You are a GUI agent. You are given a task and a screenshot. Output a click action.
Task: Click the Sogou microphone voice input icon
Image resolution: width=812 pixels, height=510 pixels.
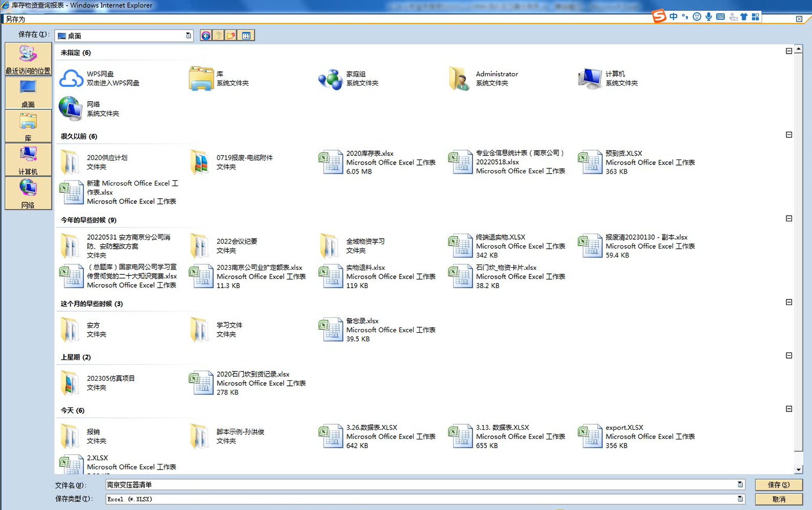[x=709, y=17]
